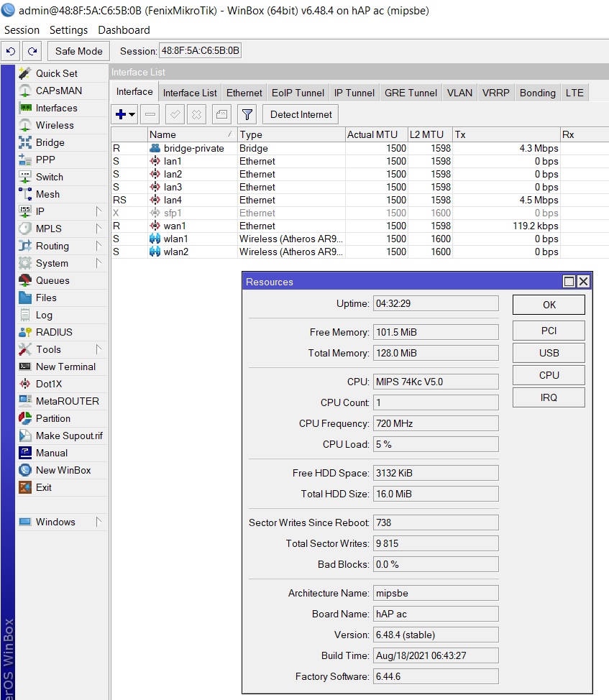The height and width of the screenshot is (700, 609).
Task: Click the Enable checkmark toolbar icon
Action: 175,115
